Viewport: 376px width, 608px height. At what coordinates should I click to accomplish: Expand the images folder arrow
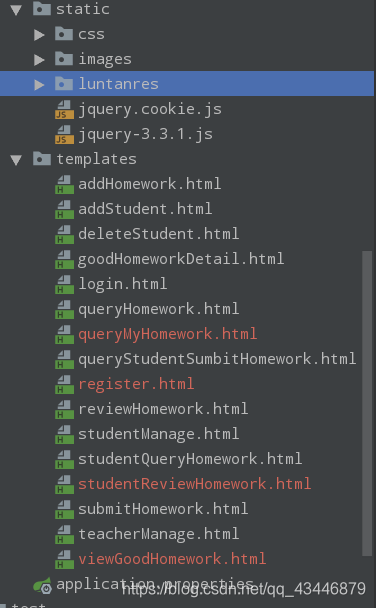tap(39, 60)
